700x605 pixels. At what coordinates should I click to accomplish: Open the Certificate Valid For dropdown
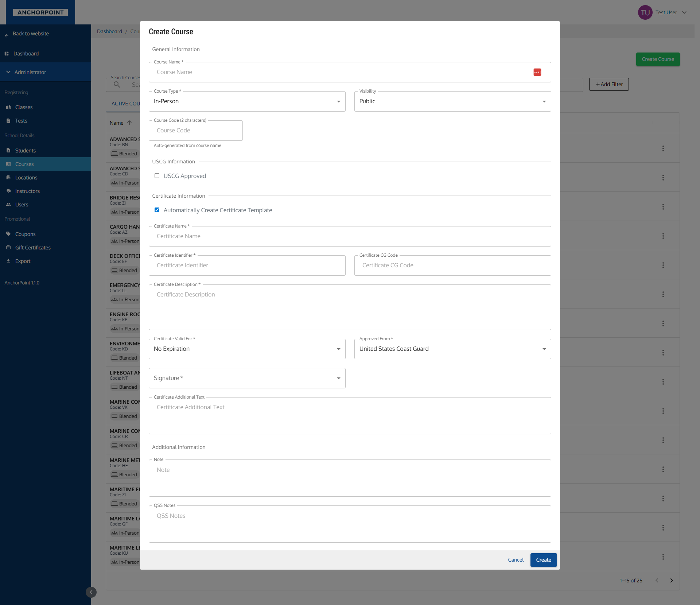[x=247, y=349]
